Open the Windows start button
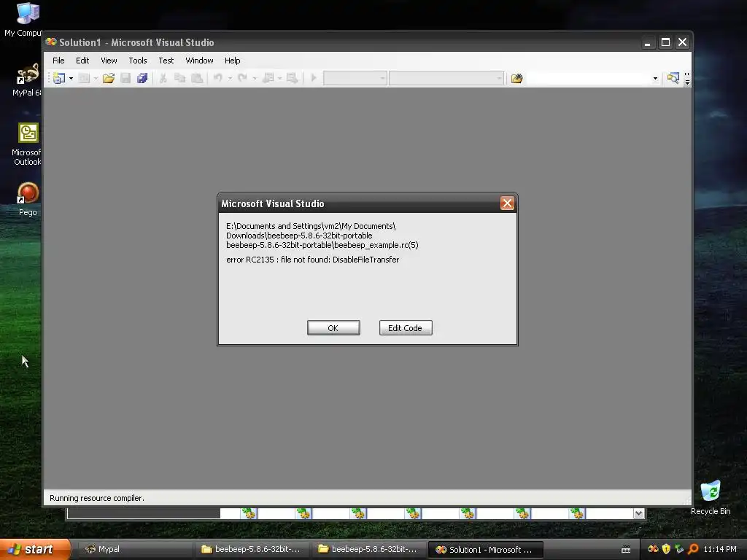The height and width of the screenshot is (560, 747). 34,550
